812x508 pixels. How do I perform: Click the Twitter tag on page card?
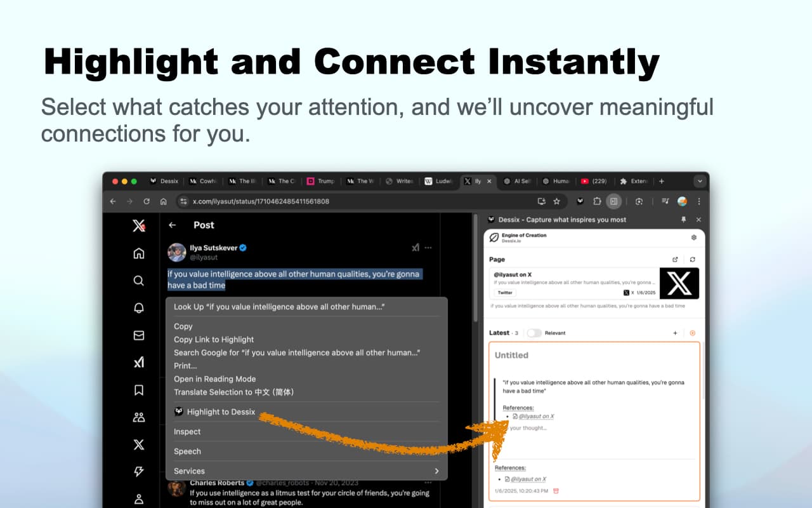505,293
